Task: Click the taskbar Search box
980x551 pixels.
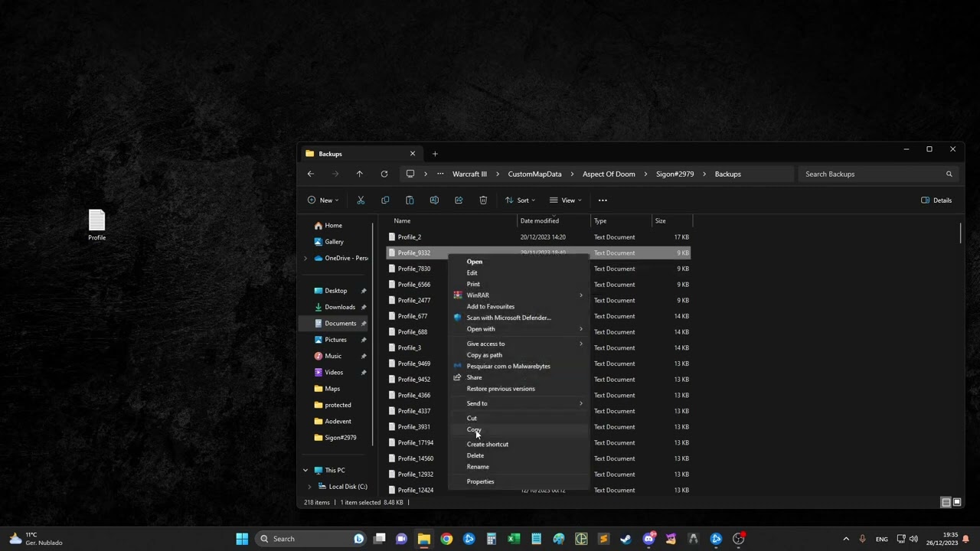Action: tap(311, 539)
